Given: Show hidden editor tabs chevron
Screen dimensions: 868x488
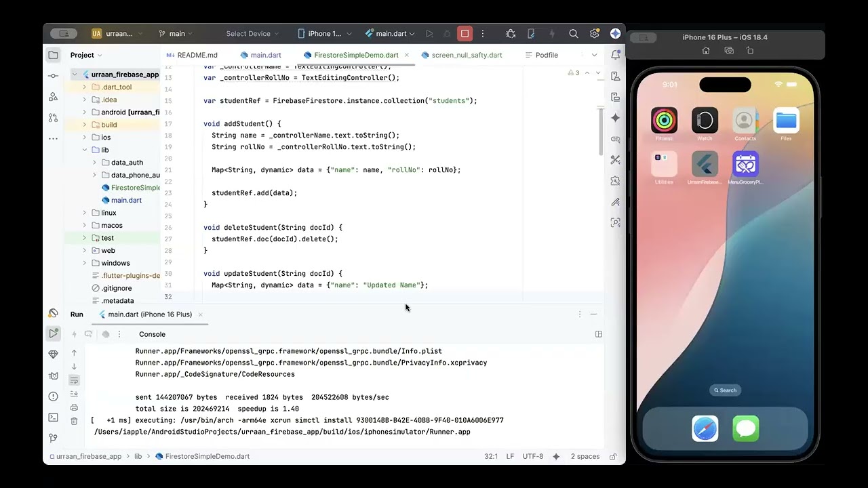Looking at the screenshot, I should pyautogui.click(x=595, y=55).
